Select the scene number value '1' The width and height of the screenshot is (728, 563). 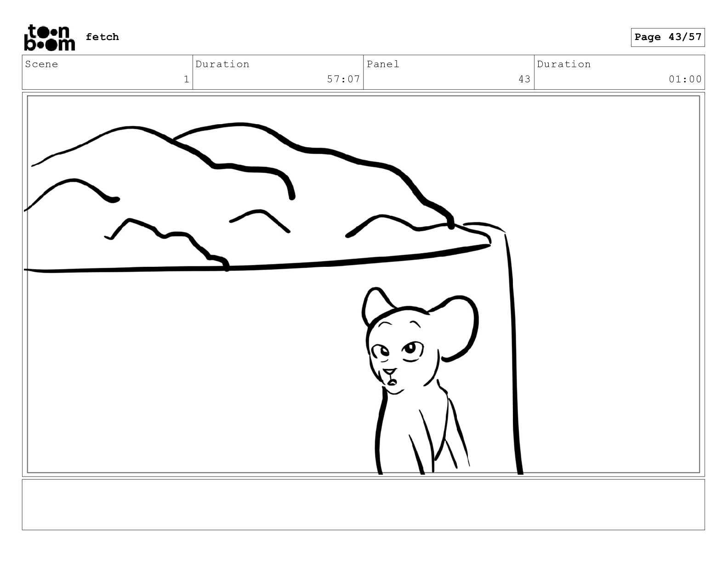186,79
